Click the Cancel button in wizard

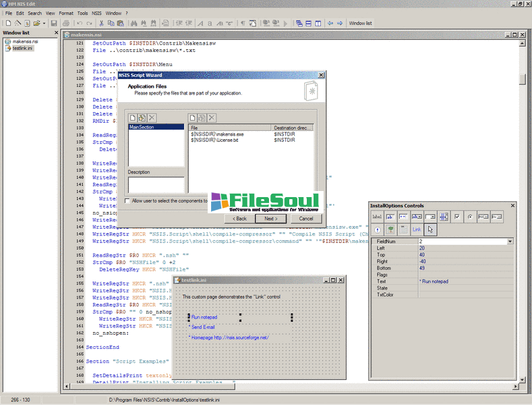[305, 218]
